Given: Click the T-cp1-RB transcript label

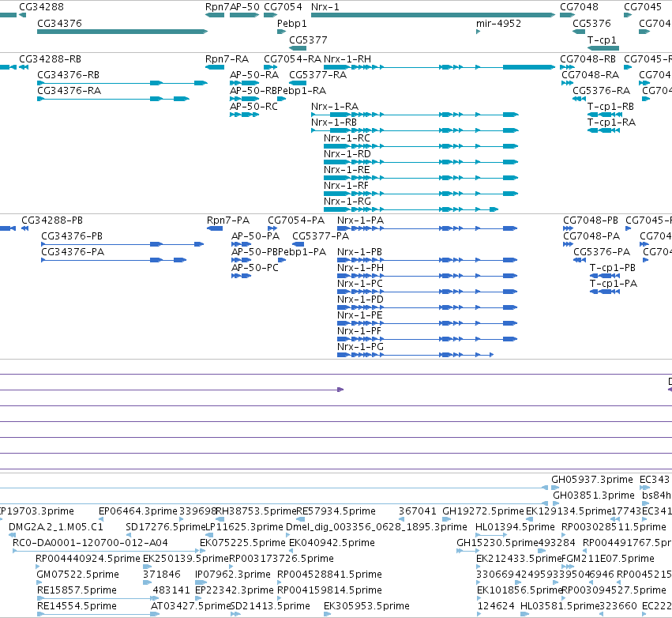Looking at the screenshot, I should click(610, 107).
